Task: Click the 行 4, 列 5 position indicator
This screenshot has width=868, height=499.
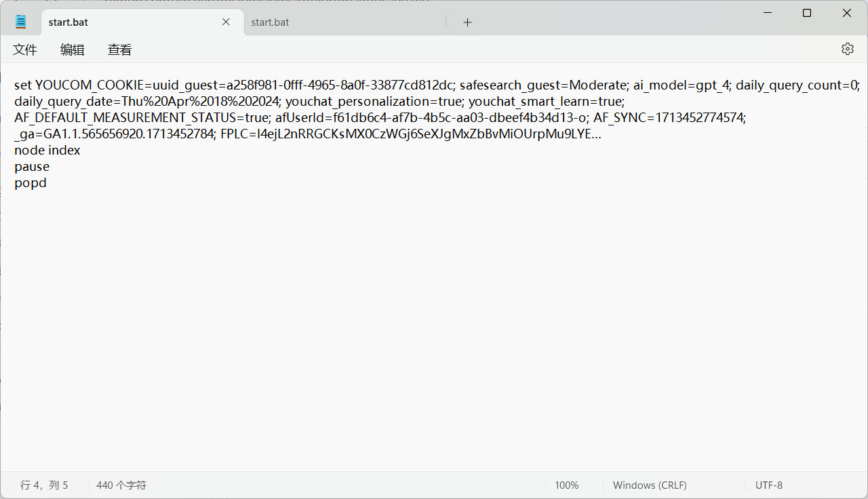Action: 44,485
